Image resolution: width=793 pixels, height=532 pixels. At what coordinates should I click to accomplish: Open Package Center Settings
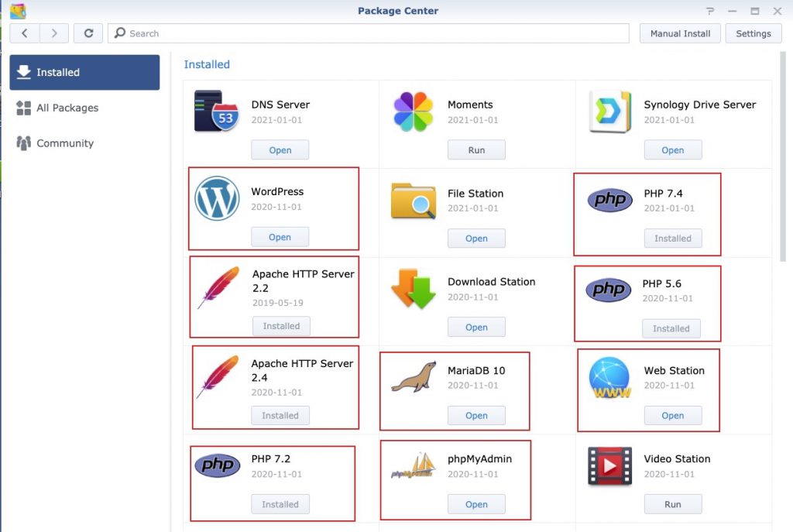[x=754, y=33]
